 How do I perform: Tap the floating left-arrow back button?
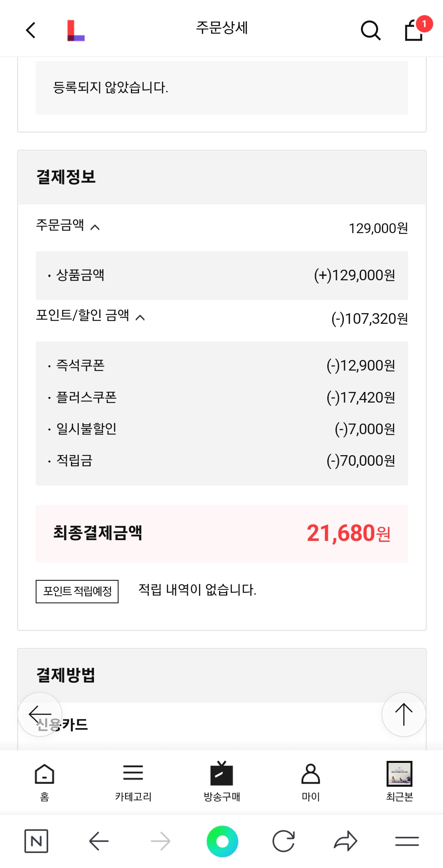(x=40, y=715)
